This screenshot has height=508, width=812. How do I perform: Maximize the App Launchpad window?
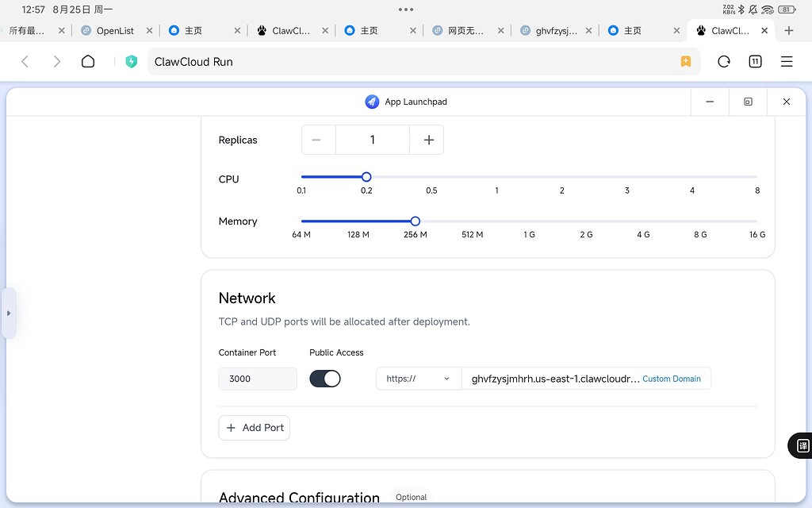point(748,102)
